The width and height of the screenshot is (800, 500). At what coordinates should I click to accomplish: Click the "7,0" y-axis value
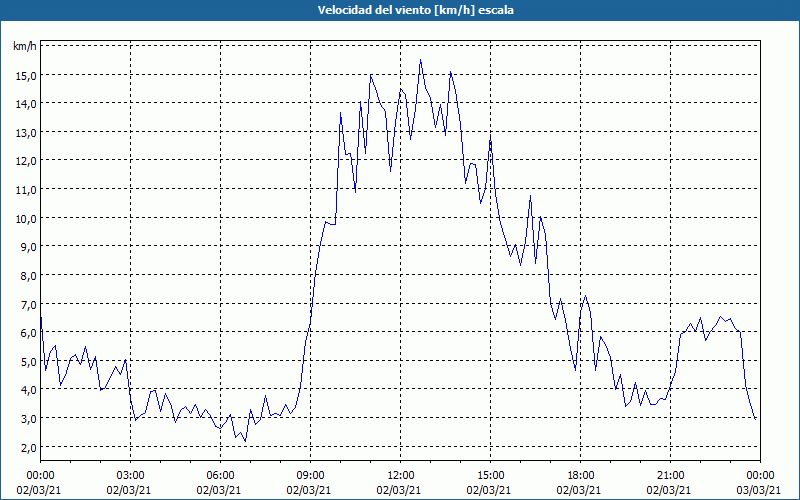[28, 305]
